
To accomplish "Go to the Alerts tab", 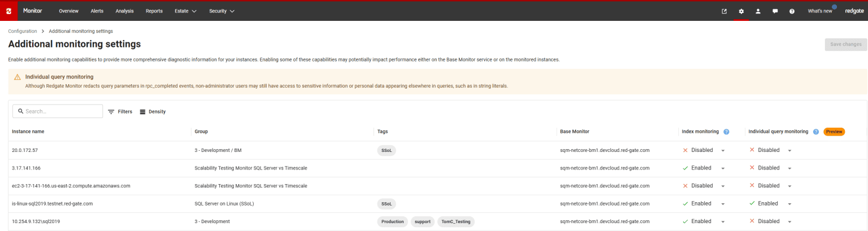I will [x=97, y=11].
